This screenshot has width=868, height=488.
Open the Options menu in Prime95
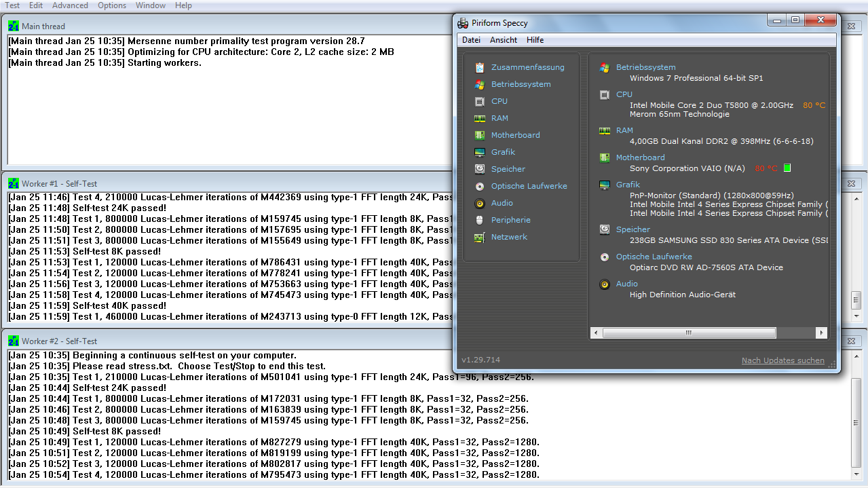[112, 5]
